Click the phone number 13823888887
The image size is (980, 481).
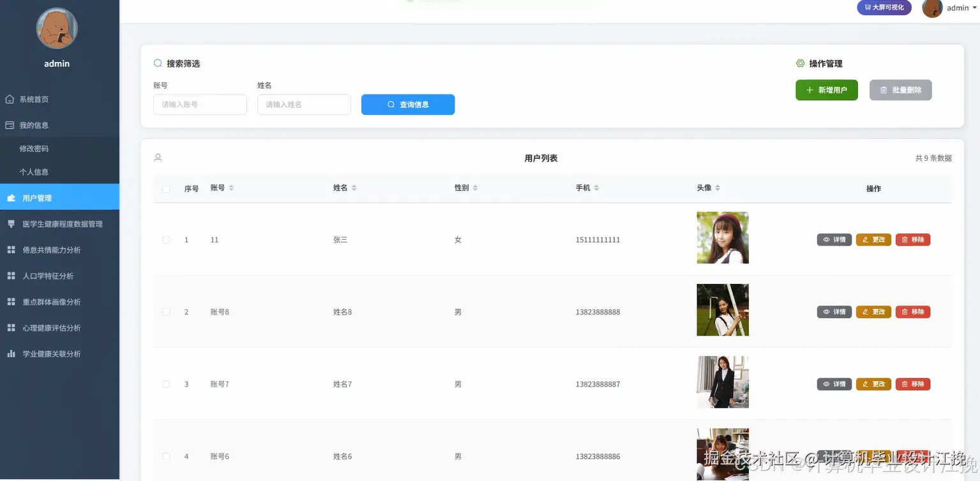pyautogui.click(x=598, y=384)
